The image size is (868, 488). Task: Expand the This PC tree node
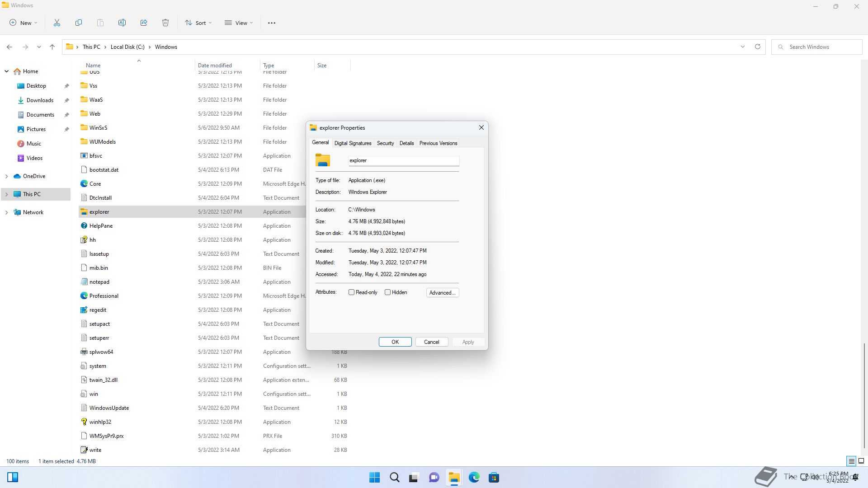click(x=7, y=194)
